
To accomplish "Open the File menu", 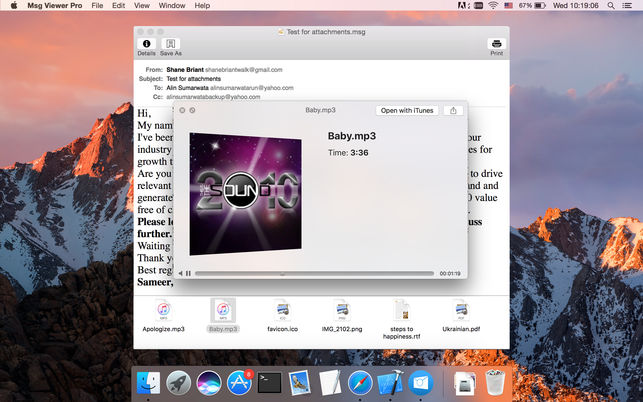I will point(97,6).
